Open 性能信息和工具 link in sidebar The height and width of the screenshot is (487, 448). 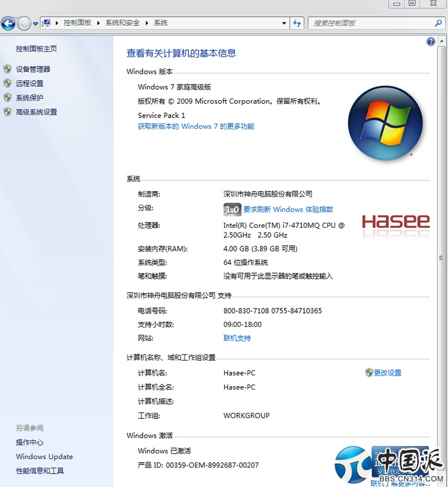tap(40, 471)
